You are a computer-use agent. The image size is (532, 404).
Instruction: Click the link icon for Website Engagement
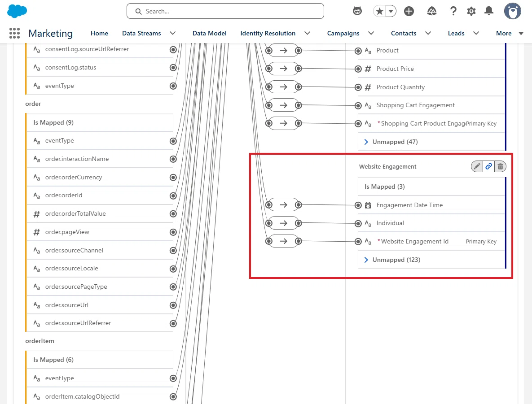(x=488, y=166)
